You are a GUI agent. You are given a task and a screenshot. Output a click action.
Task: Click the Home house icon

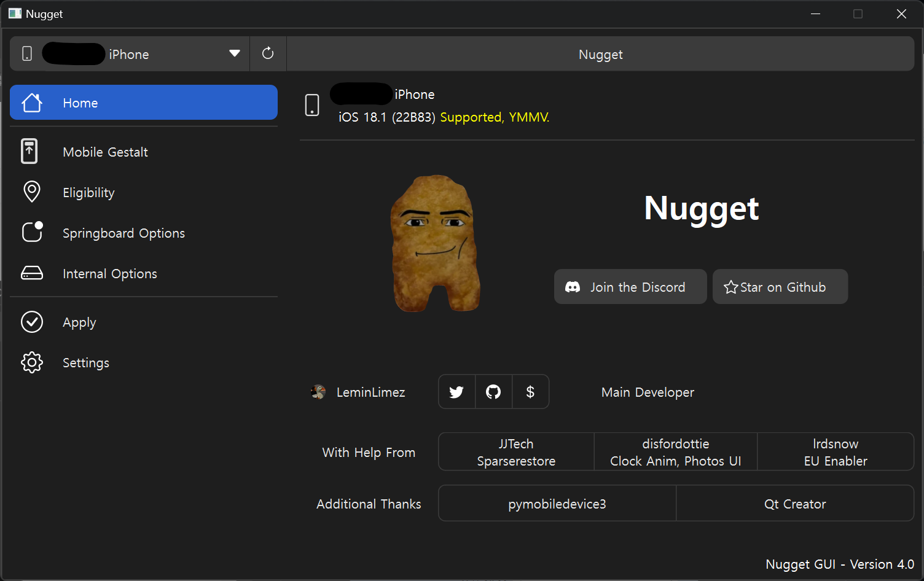click(x=32, y=103)
